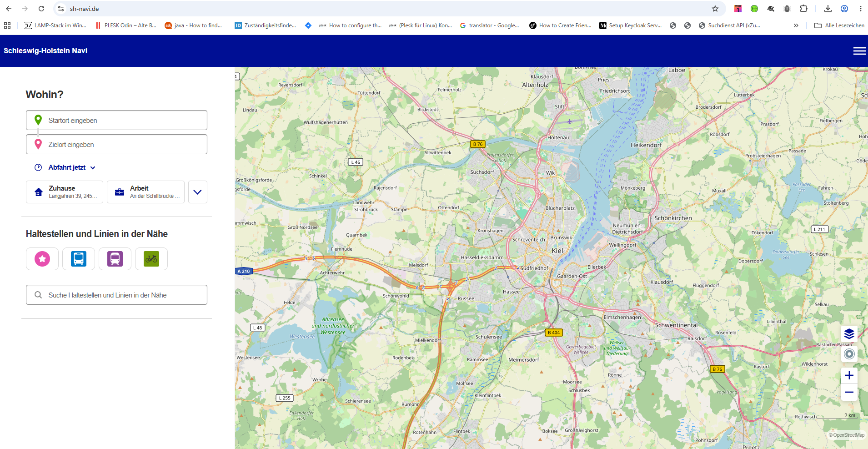Click the search magnifier icon for stops
This screenshot has width=868, height=449.
[x=38, y=295]
